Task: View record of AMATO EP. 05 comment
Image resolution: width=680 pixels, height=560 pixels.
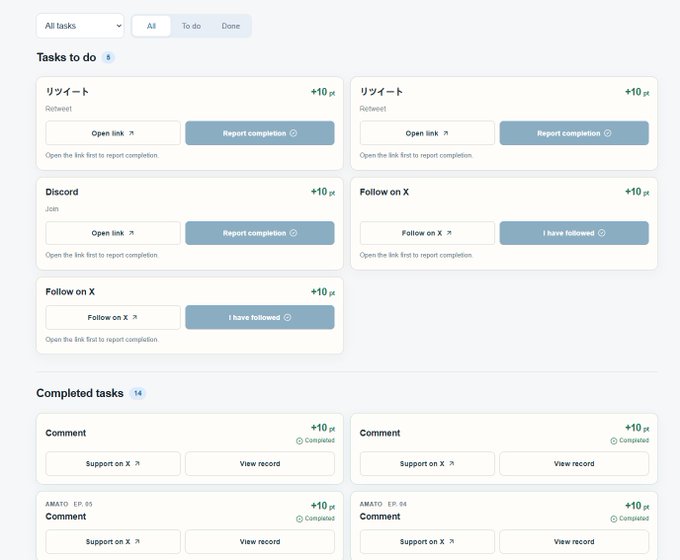Action: (x=260, y=542)
